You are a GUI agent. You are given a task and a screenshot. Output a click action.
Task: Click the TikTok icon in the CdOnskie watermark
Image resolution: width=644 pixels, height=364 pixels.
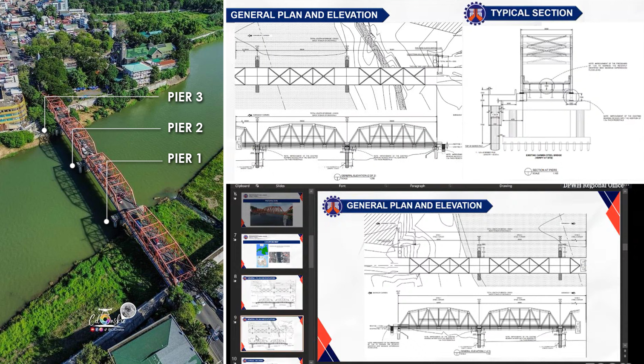click(106, 329)
